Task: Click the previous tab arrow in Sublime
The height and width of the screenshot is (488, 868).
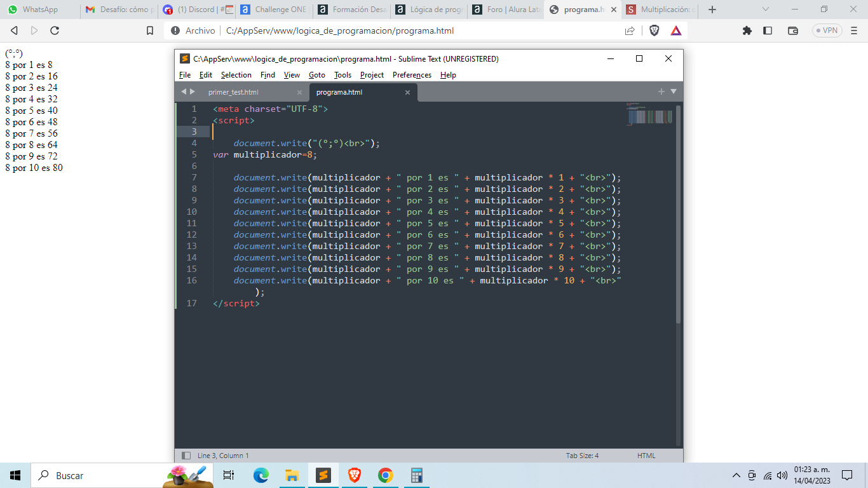Action: pyautogui.click(x=184, y=92)
